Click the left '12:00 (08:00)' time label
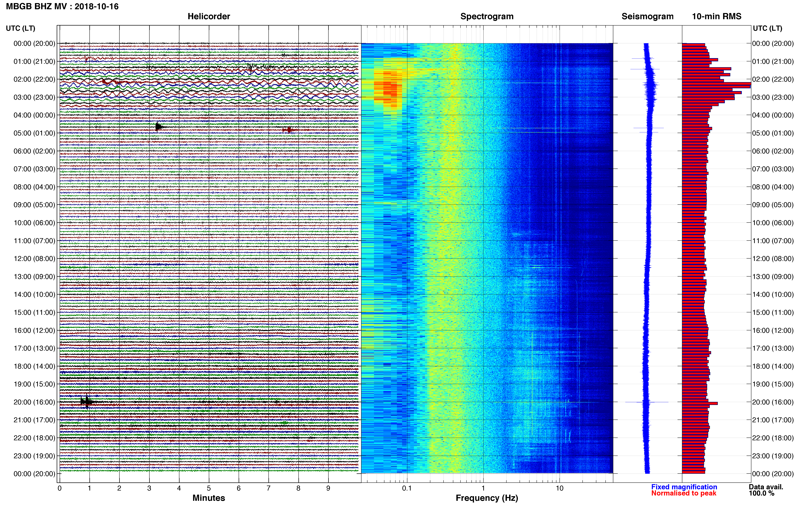The height and width of the screenshot is (508, 812). (34, 259)
